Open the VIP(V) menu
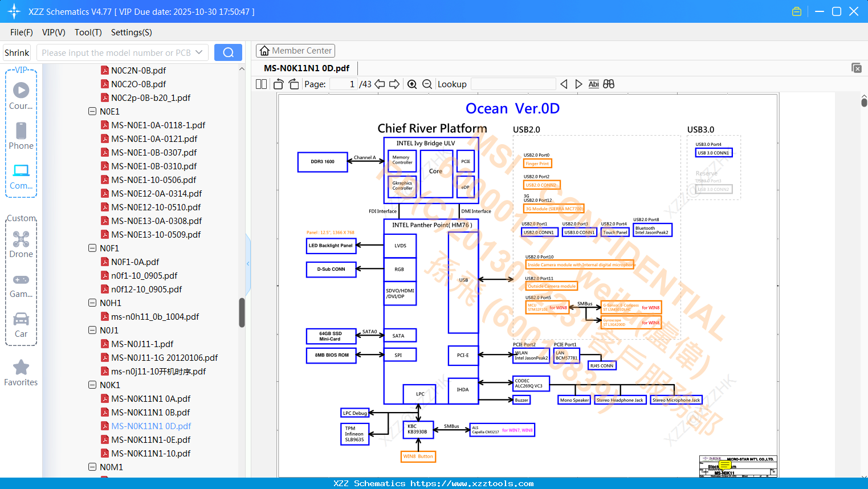 pyautogui.click(x=54, y=32)
